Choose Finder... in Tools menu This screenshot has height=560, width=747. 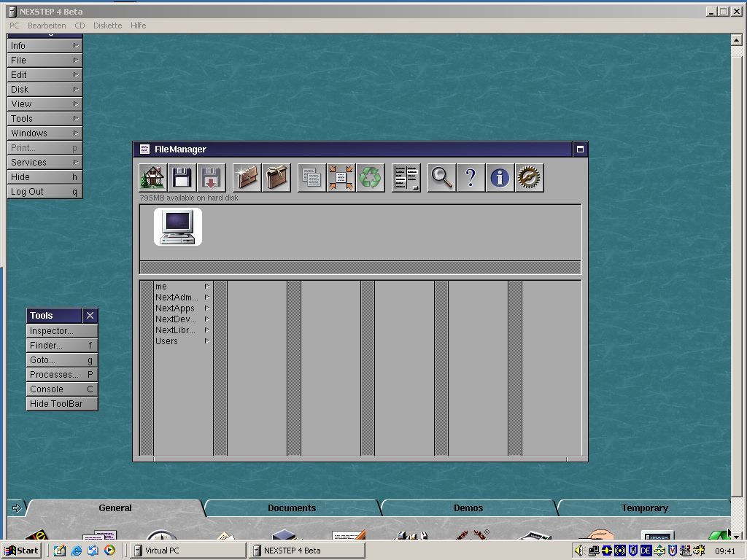click(62, 345)
